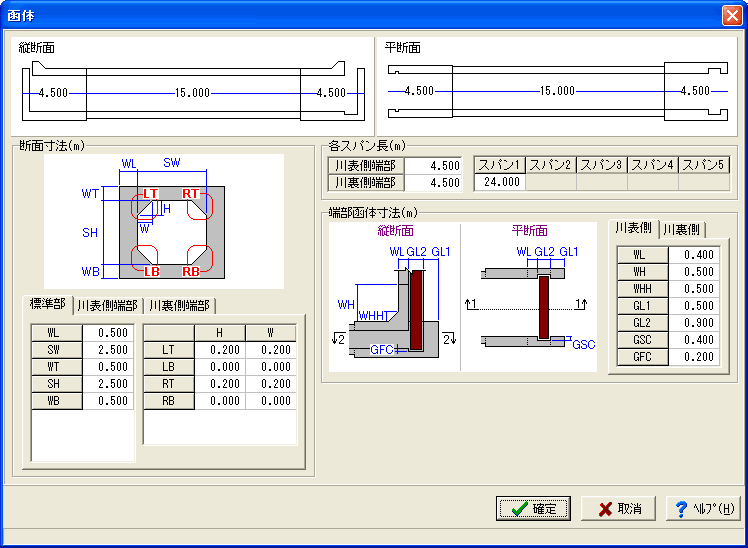Edit the RT haunch H value
This screenshot has width=748, height=548.
tap(220, 384)
